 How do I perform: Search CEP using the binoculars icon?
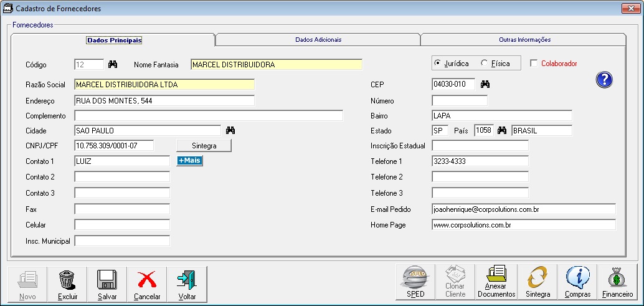486,84
